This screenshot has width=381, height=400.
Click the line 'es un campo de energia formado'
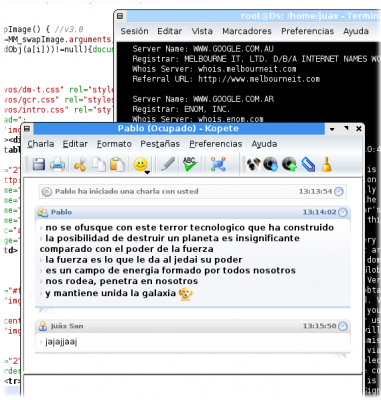click(x=170, y=270)
